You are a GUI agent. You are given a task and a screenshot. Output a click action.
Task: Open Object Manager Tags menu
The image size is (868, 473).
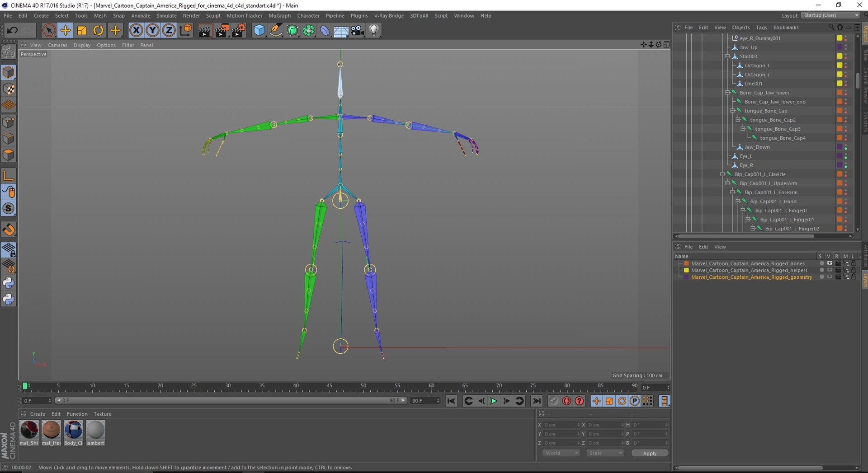pyautogui.click(x=761, y=28)
